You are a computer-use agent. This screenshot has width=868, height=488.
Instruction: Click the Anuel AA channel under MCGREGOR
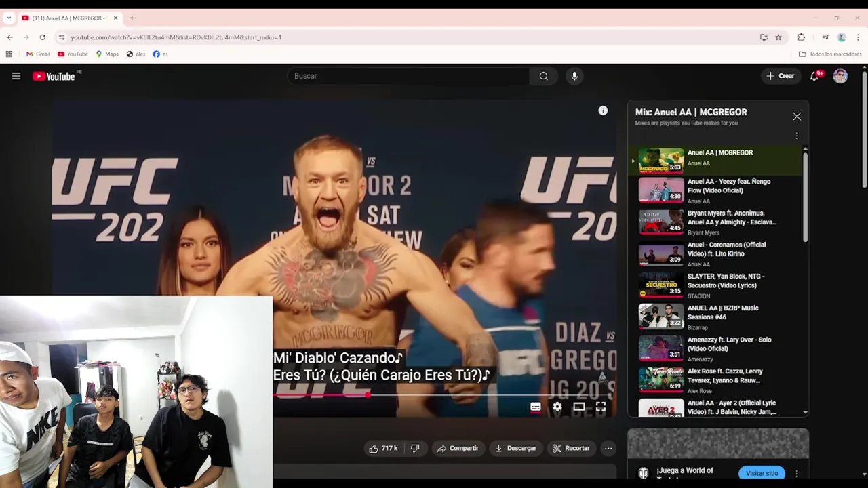tap(698, 163)
